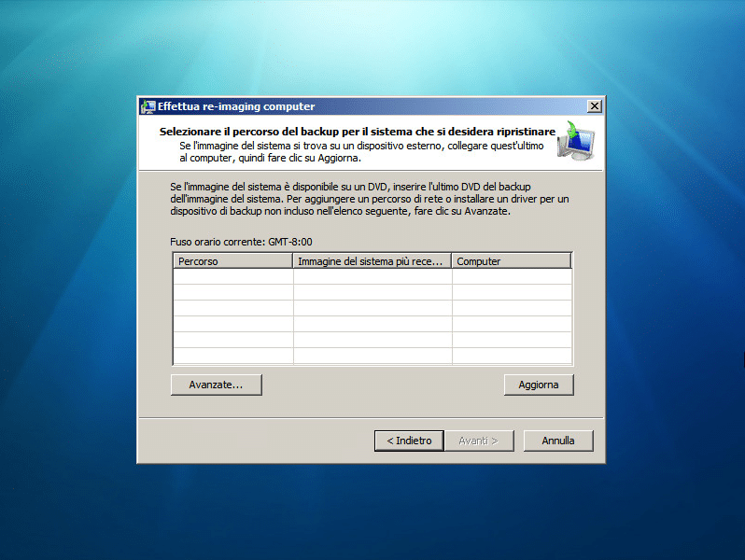Open the Avanzate... options

pyautogui.click(x=216, y=385)
